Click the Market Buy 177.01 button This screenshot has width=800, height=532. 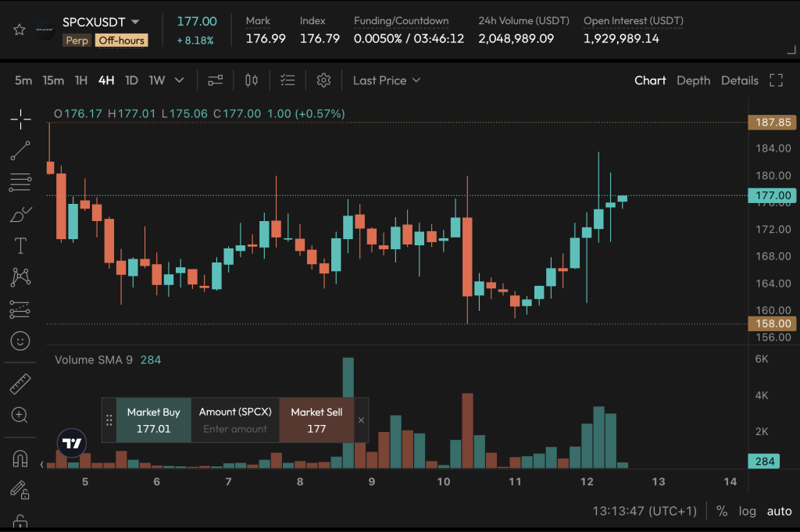154,420
